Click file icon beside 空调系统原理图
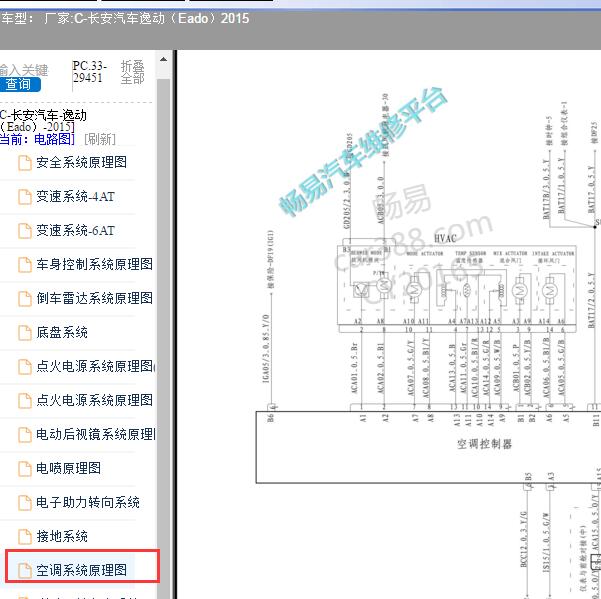The image size is (601, 599). click(25, 571)
